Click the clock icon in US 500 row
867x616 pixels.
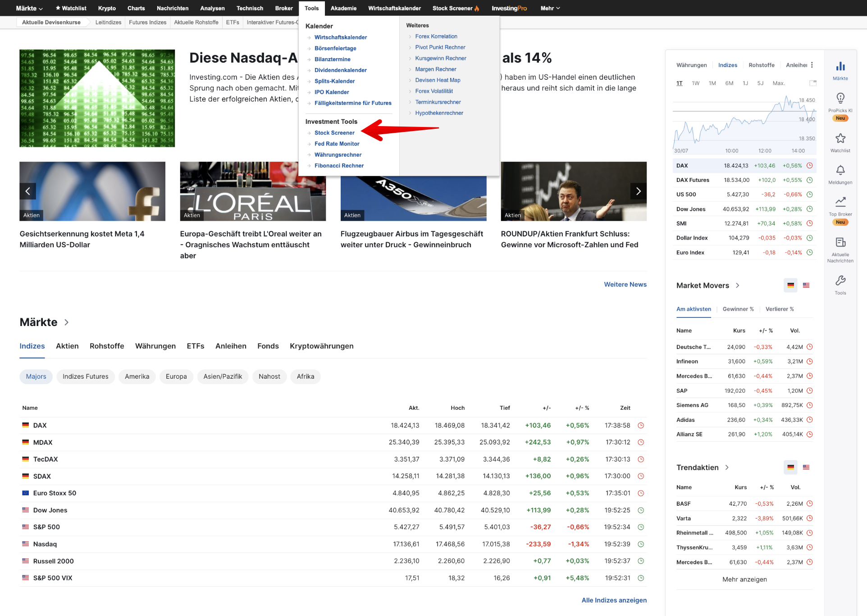(809, 195)
